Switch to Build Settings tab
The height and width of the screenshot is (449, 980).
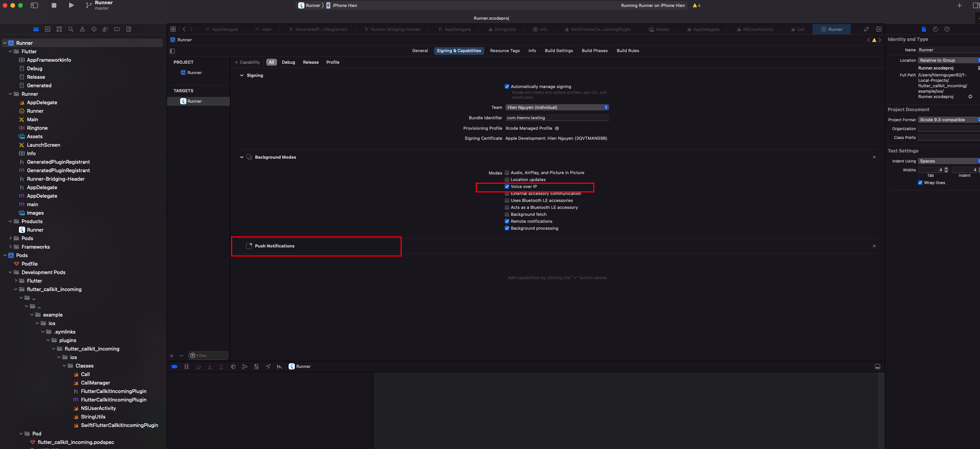(558, 51)
